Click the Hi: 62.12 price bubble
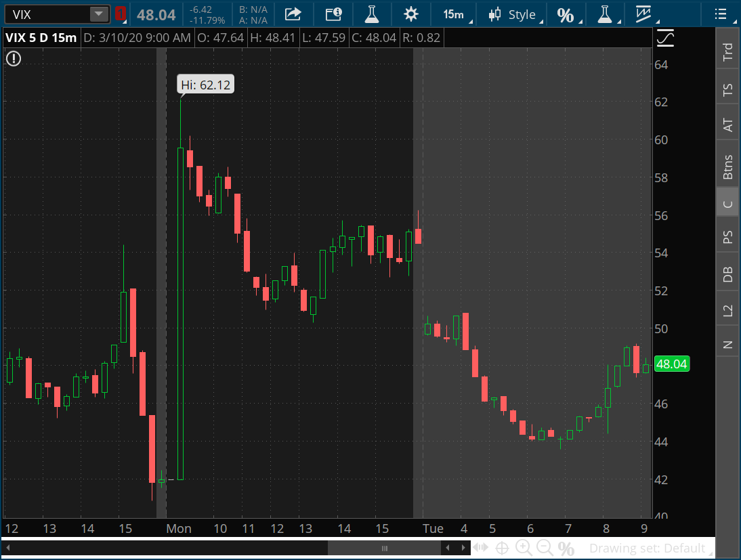This screenshot has width=741, height=560. 206,85
